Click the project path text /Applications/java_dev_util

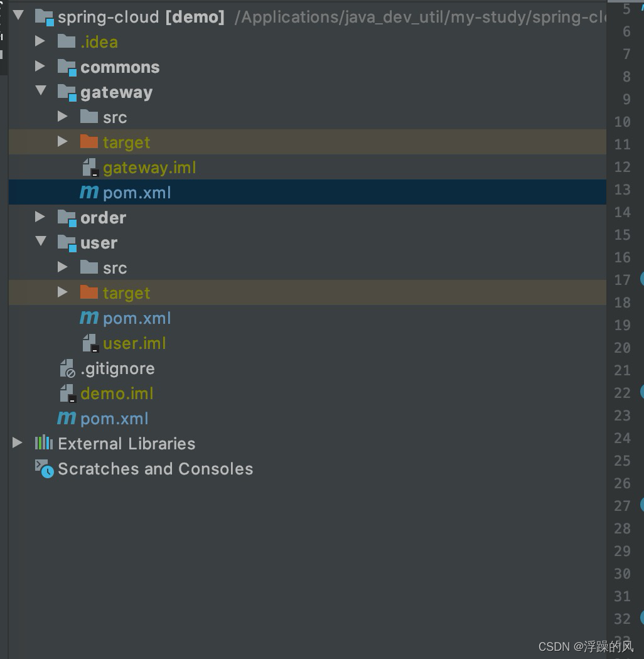[339, 17]
